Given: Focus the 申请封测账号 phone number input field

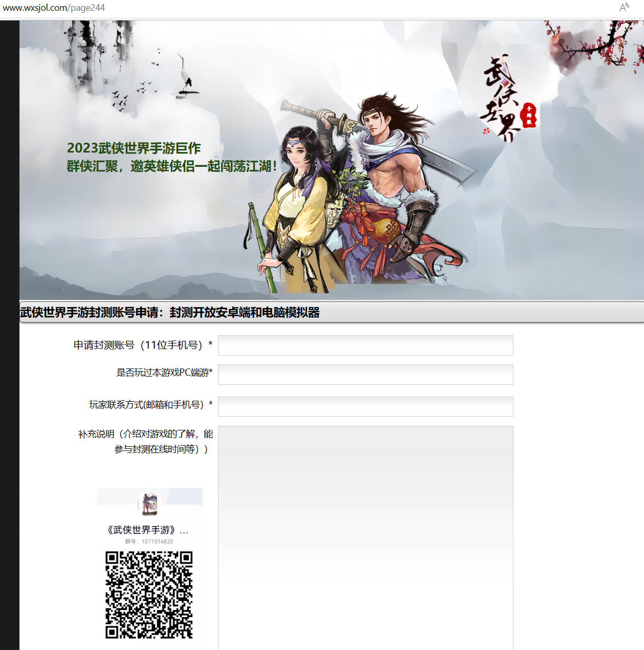Looking at the screenshot, I should (366, 345).
